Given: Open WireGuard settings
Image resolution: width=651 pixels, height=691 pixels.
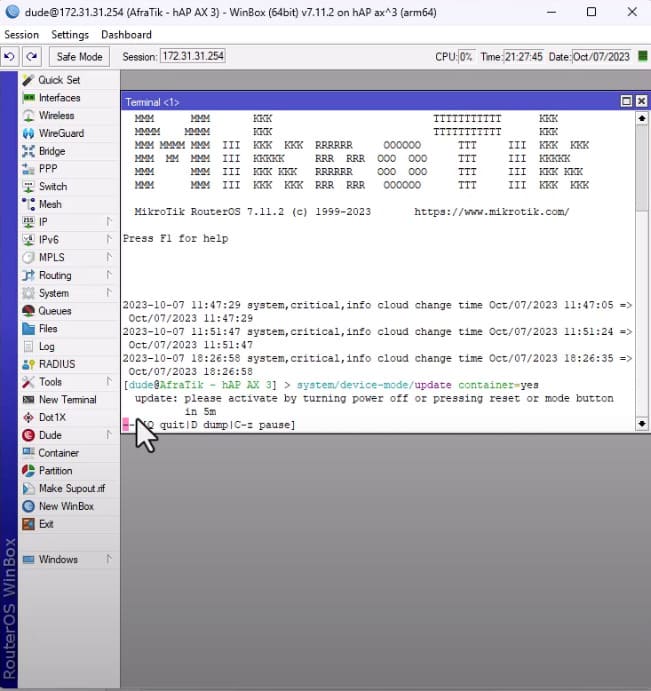Looking at the screenshot, I should tap(61, 133).
